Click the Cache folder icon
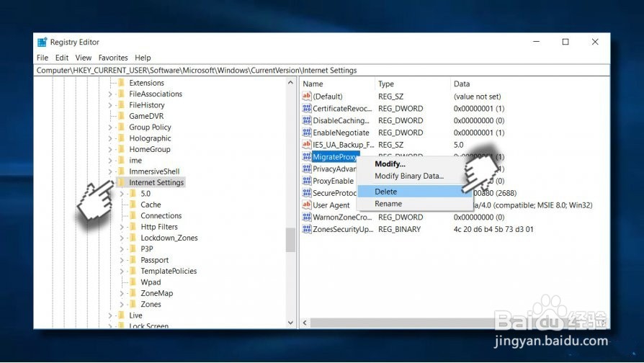Viewport: 644px width, 363px height. (x=133, y=205)
